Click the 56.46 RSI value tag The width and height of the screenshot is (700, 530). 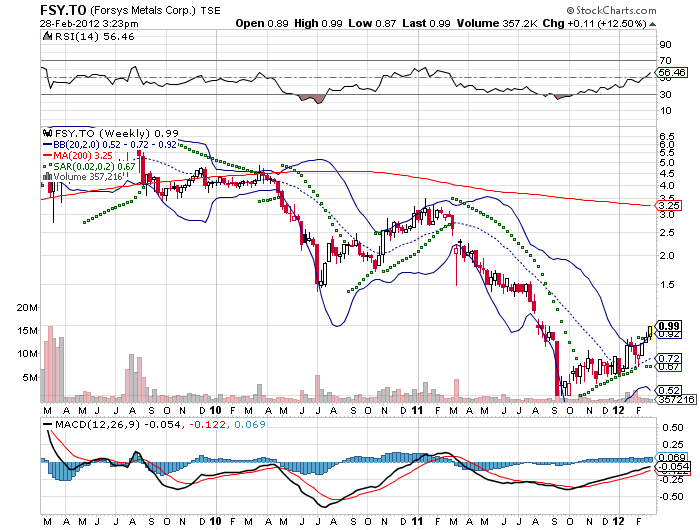pos(671,72)
